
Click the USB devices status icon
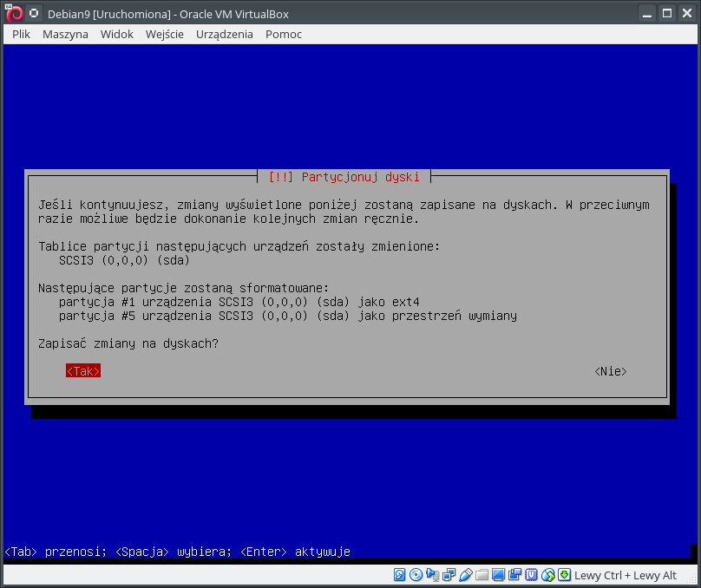pyautogui.click(x=466, y=575)
